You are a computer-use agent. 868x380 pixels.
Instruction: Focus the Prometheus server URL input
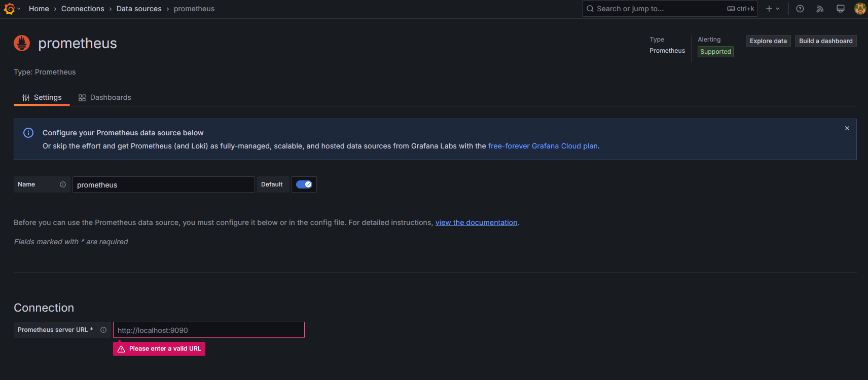click(x=209, y=330)
